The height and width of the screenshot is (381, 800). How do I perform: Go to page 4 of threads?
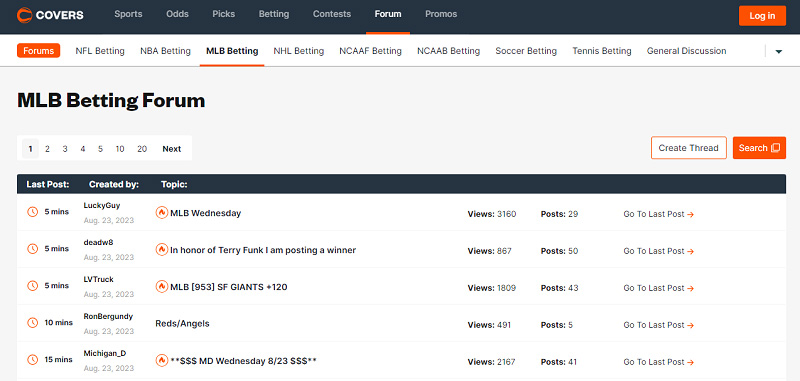pyautogui.click(x=83, y=149)
